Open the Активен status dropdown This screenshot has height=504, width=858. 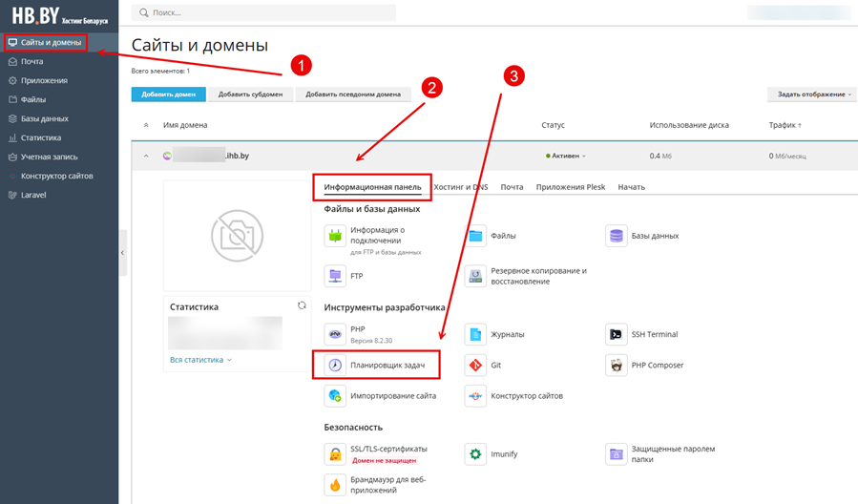pos(566,156)
